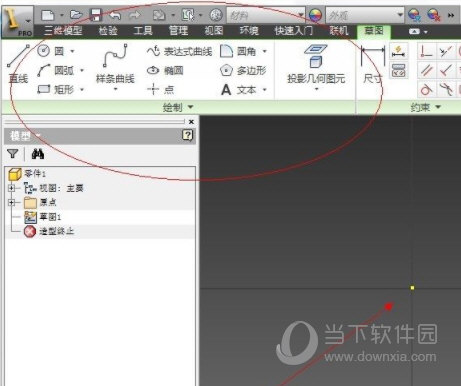Expand the 原点 folder node

(x=12, y=202)
